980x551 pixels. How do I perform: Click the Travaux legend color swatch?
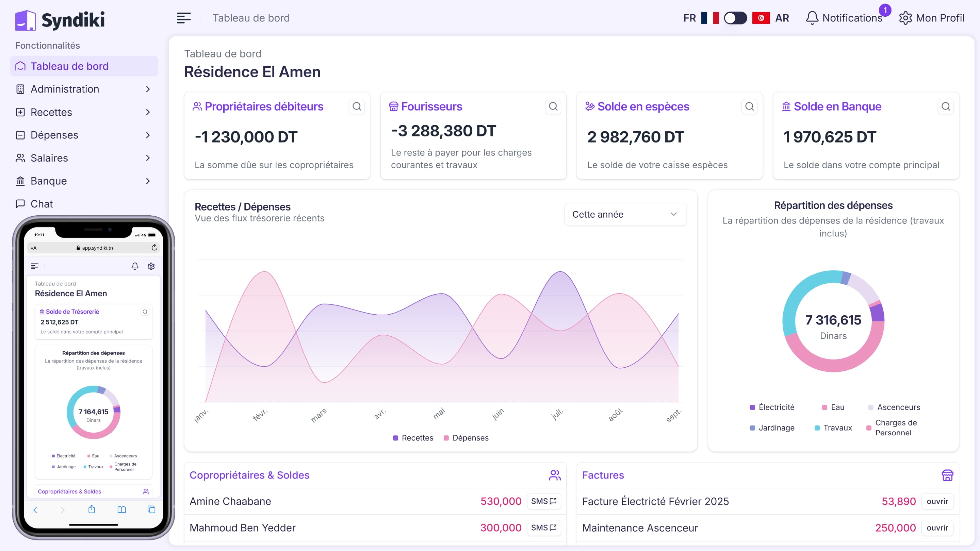click(x=817, y=428)
